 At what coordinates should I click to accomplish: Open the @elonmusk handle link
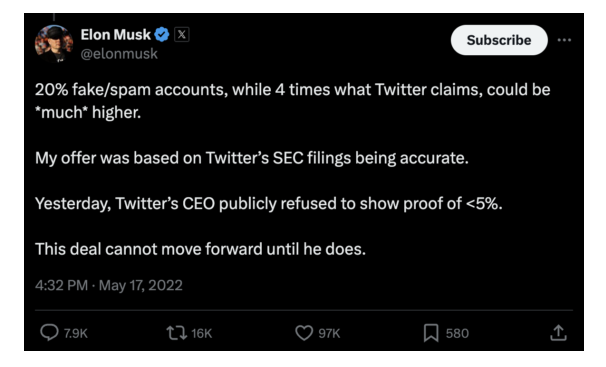[x=119, y=54]
